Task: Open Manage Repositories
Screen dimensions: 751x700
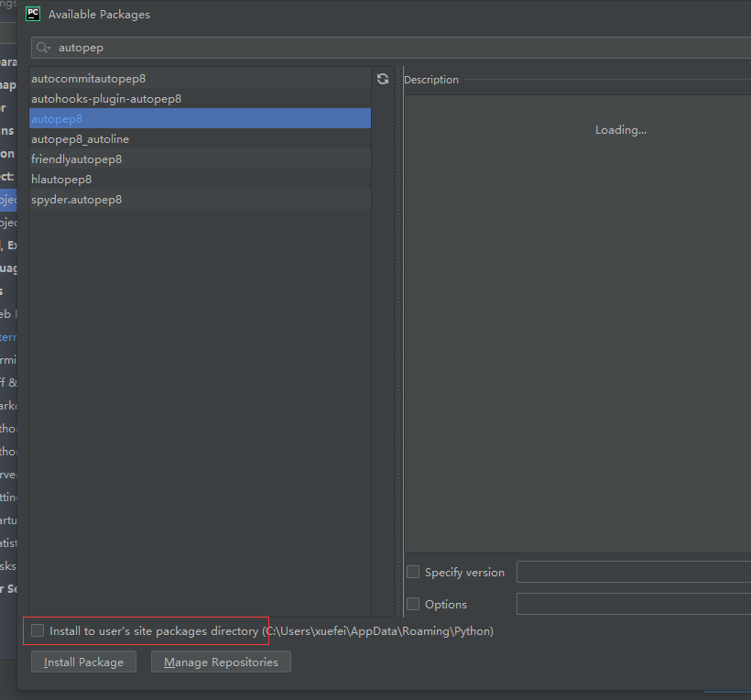Action: pos(221,662)
